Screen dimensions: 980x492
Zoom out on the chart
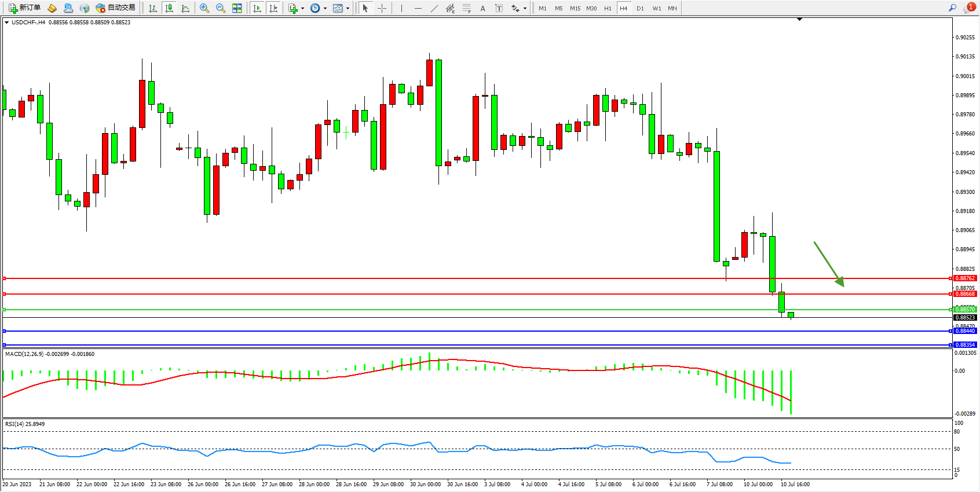pos(220,8)
